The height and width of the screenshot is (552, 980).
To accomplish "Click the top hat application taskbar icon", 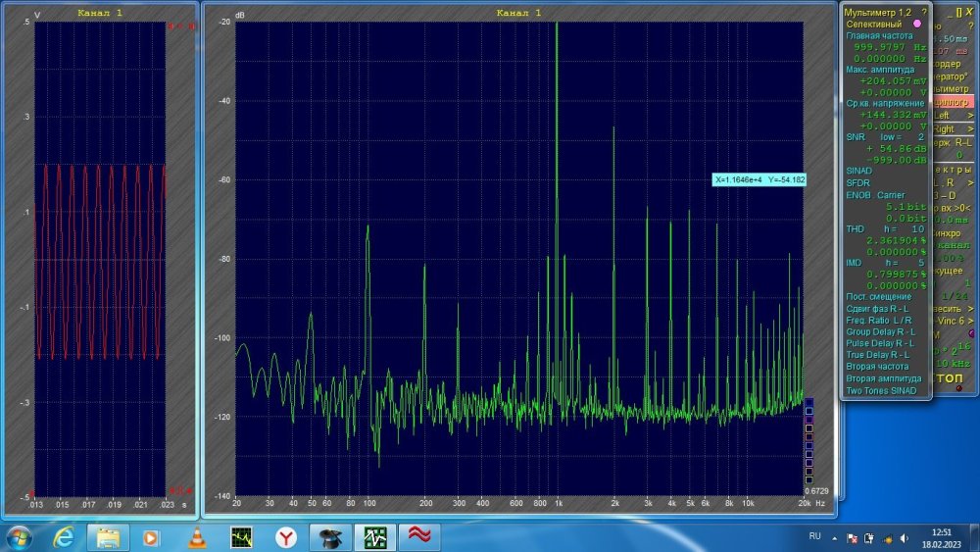I will (x=330, y=537).
